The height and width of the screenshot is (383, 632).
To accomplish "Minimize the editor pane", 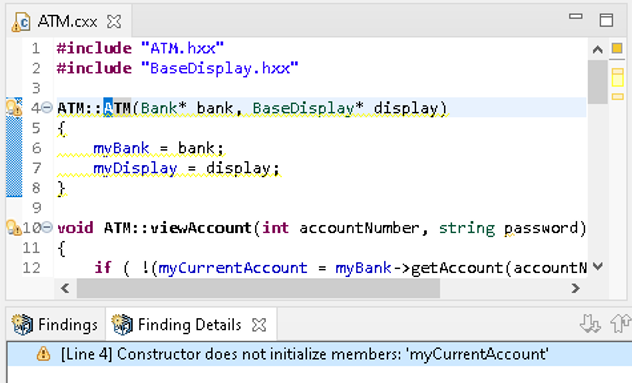I will tap(576, 17).
